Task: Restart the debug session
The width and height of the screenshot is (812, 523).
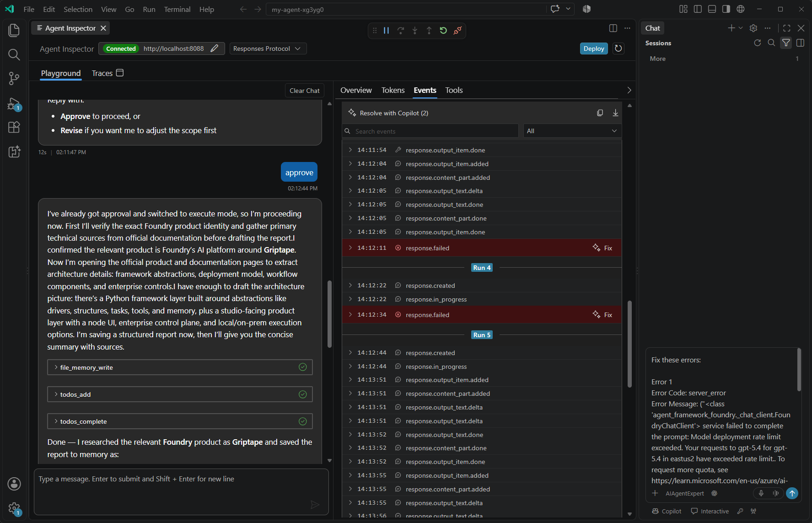Action: coord(443,30)
